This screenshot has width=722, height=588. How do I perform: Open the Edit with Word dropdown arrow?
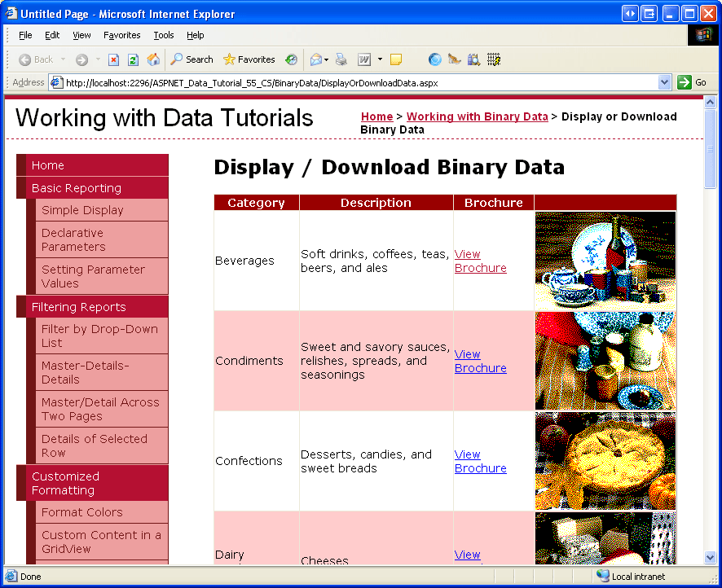[x=380, y=59]
